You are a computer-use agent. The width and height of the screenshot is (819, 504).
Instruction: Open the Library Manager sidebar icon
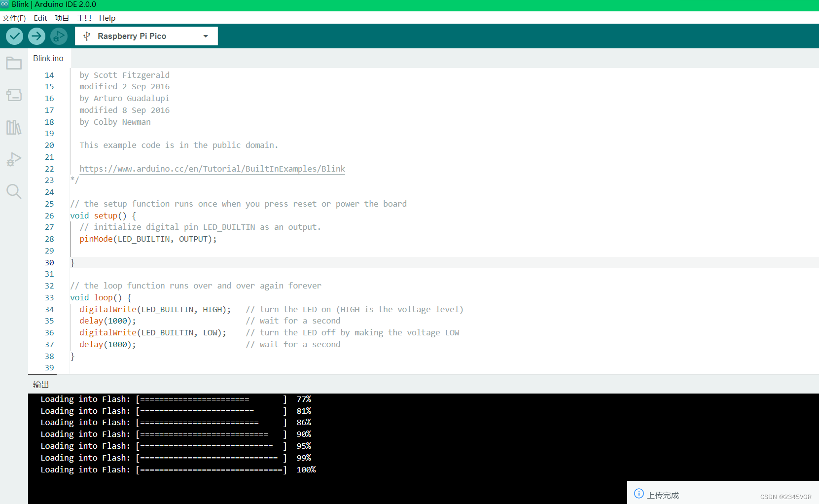pos(13,127)
